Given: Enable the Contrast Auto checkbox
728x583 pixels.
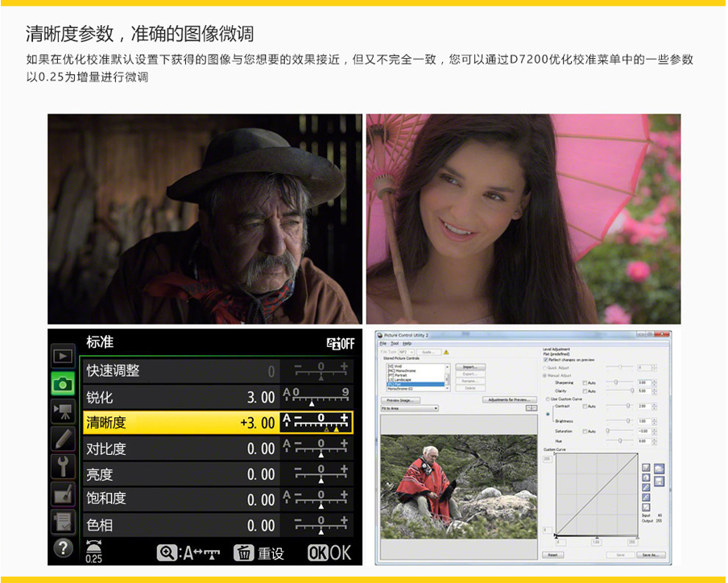Looking at the screenshot, I should 585,406.
